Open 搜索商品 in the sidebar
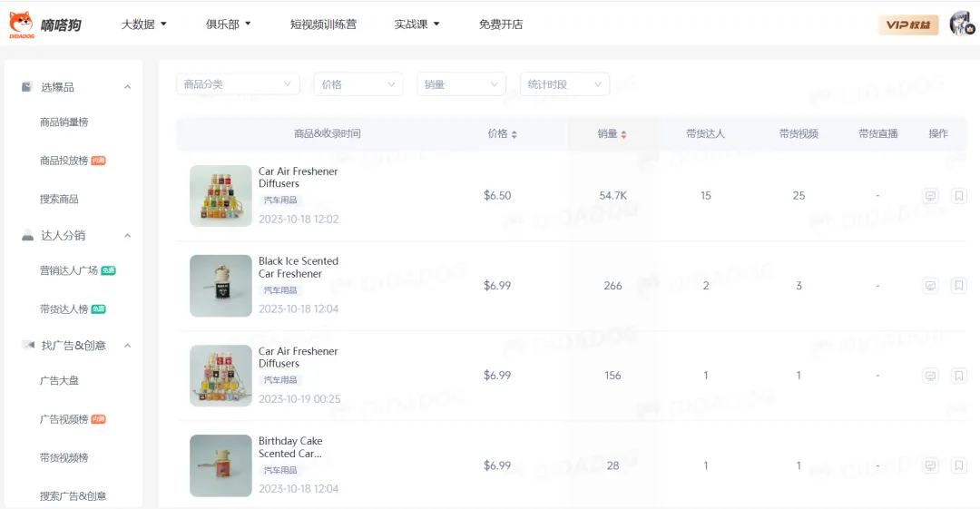This screenshot has width=980, height=509. pos(59,199)
